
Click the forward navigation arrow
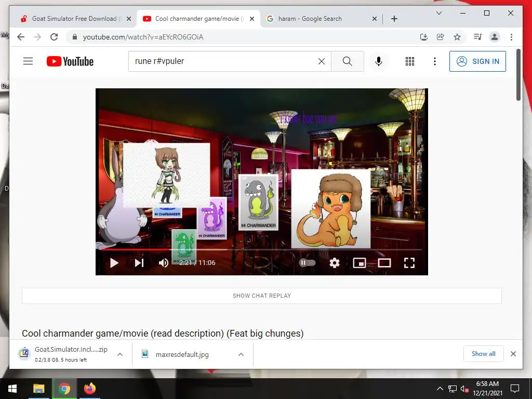(37, 37)
